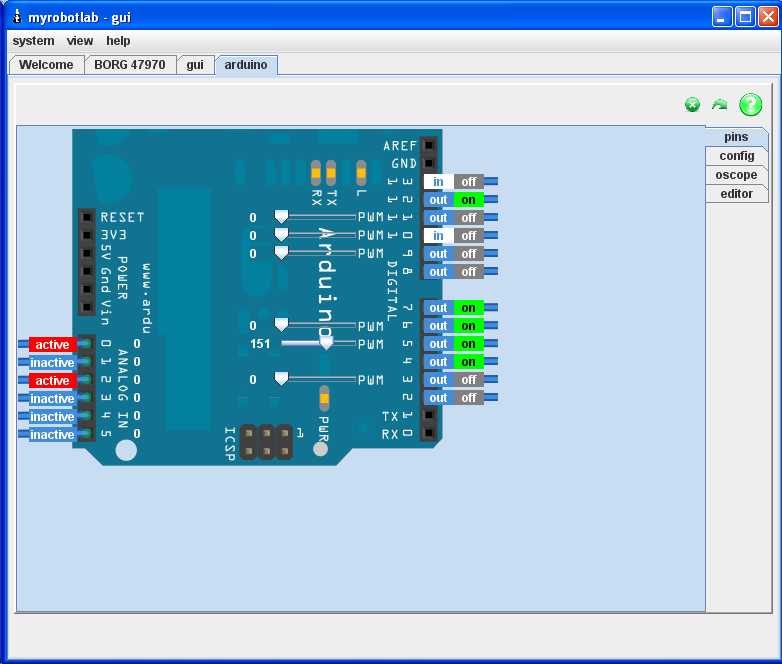Viewport: 782px width, 664px height.
Task: Open the view menu
Action: (x=80, y=41)
